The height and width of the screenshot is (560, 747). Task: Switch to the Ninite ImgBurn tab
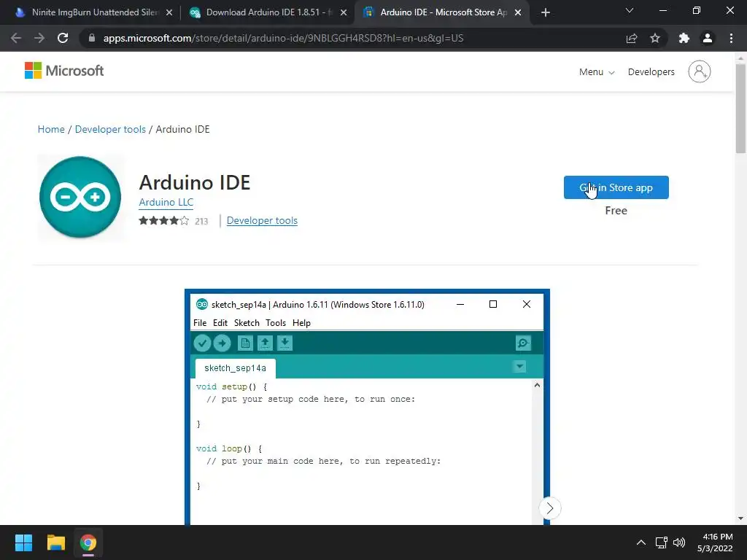(x=93, y=12)
